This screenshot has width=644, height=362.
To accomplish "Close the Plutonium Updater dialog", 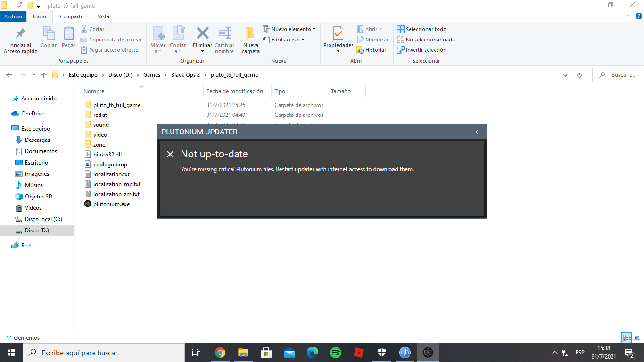I will [x=476, y=132].
